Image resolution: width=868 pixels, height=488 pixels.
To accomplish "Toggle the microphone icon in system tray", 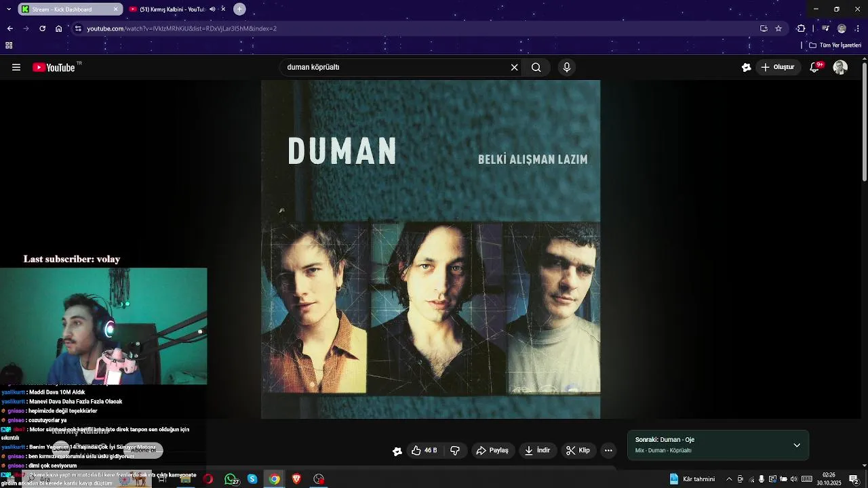I will (762, 479).
